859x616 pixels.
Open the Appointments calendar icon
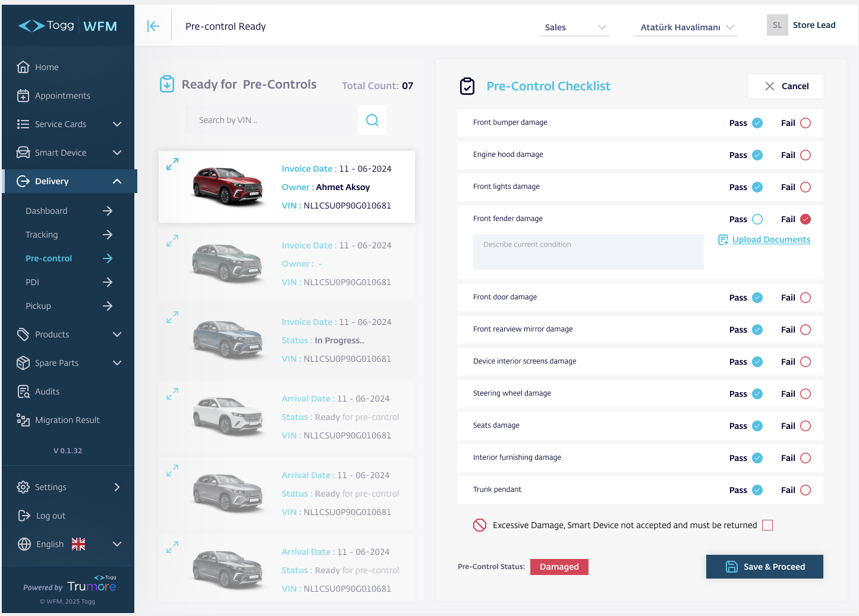pyautogui.click(x=23, y=96)
